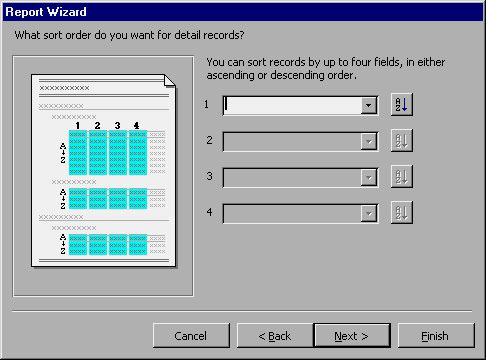This screenshot has height=360, width=486.
Task: Click into sort field 1 text box
Action: (292, 106)
